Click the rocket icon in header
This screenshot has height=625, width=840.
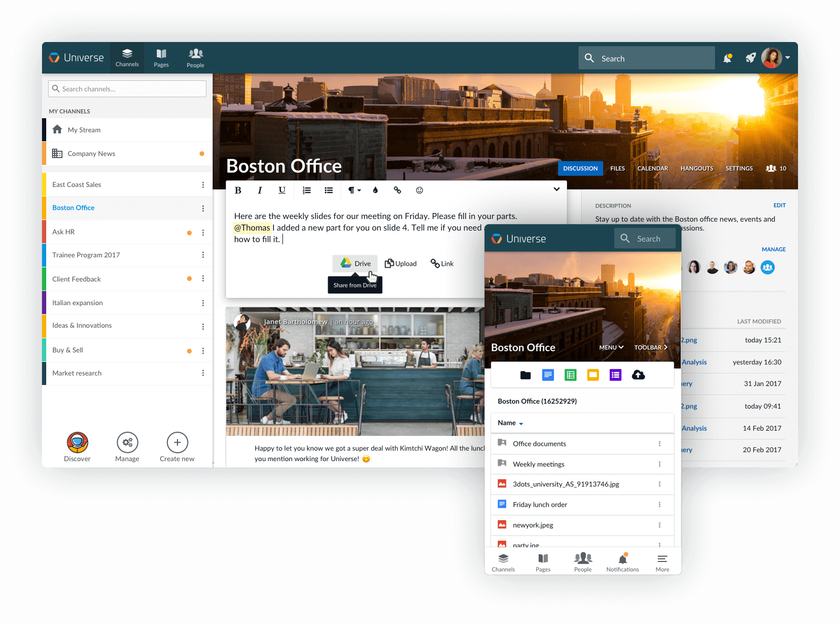[751, 58]
